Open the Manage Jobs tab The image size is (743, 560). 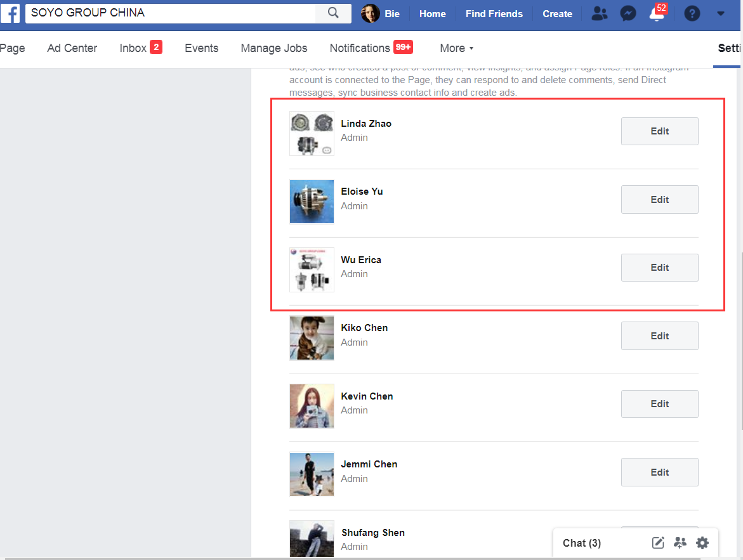pyautogui.click(x=274, y=48)
